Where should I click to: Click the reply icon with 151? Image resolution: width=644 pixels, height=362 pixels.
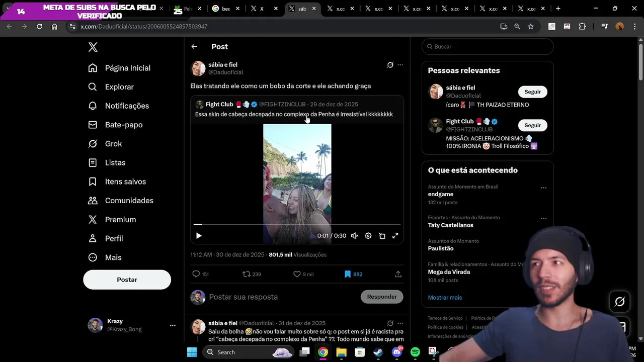coord(196,274)
